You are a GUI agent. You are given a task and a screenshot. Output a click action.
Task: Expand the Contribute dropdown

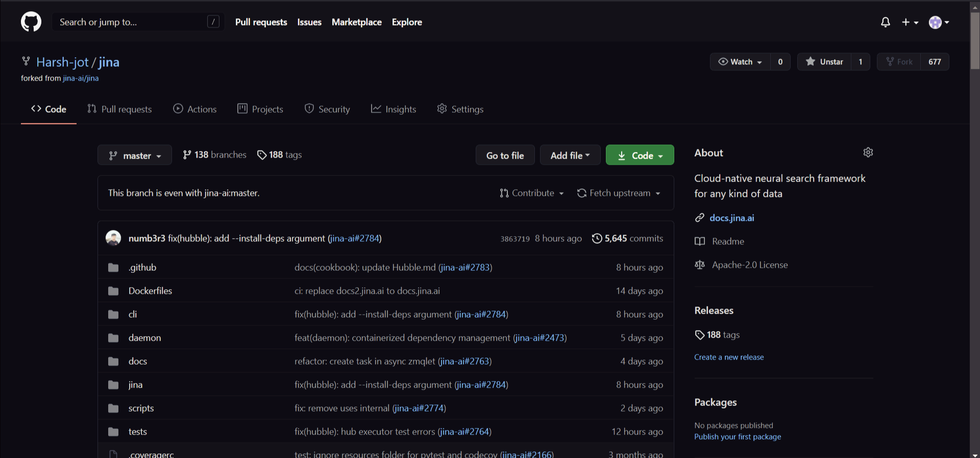click(532, 193)
